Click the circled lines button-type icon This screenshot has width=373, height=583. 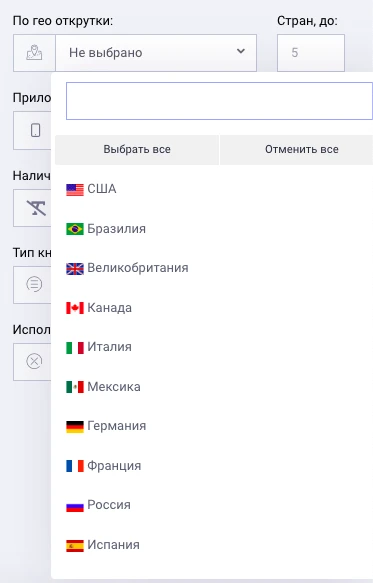[34, 284]
